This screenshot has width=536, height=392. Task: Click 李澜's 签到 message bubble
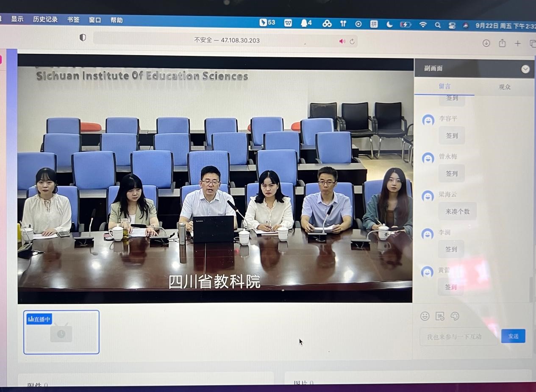coord(451,249)
